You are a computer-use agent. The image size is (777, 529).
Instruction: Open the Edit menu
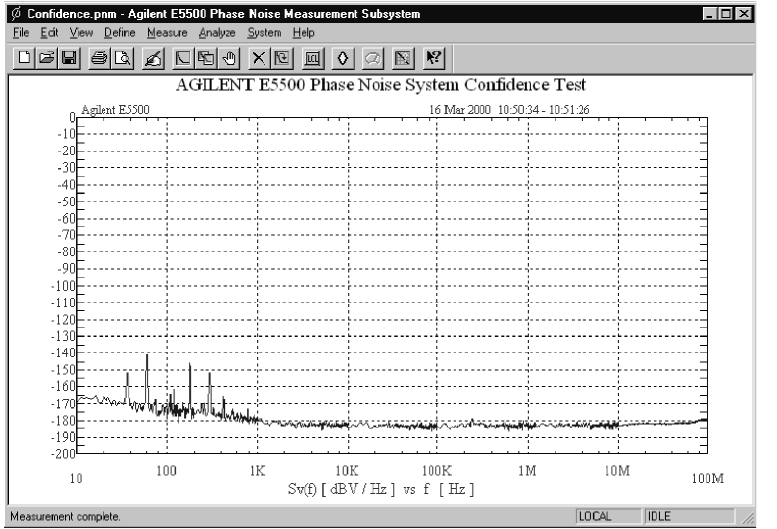click(x=49, y=33)
